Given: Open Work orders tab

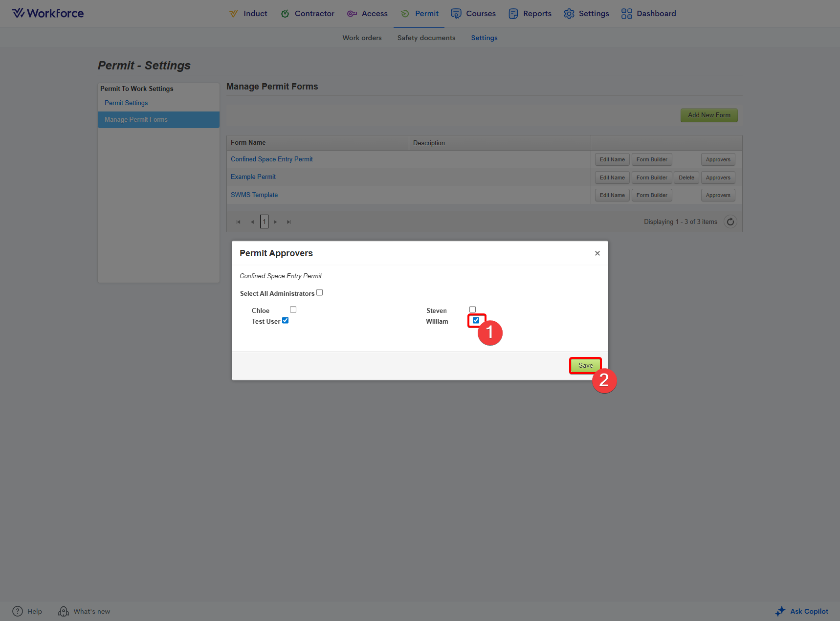Looking at the screenshot, I should click(362, 38).
